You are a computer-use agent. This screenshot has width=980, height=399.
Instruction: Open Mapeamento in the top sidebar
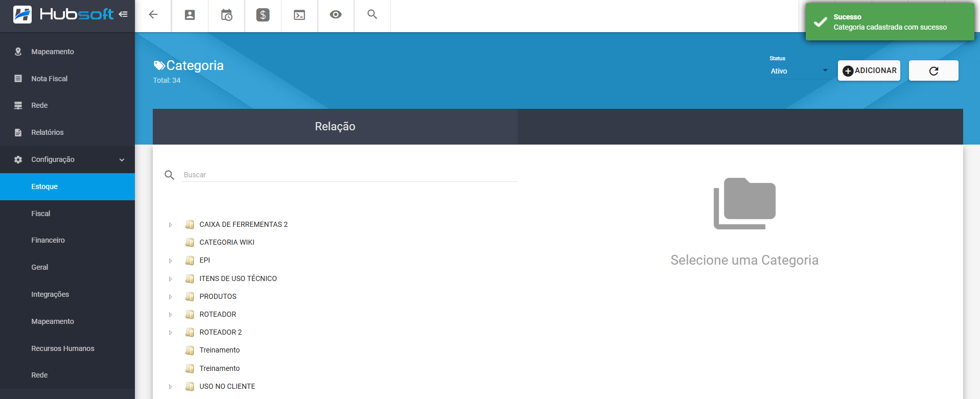click(x=67, y=52)
